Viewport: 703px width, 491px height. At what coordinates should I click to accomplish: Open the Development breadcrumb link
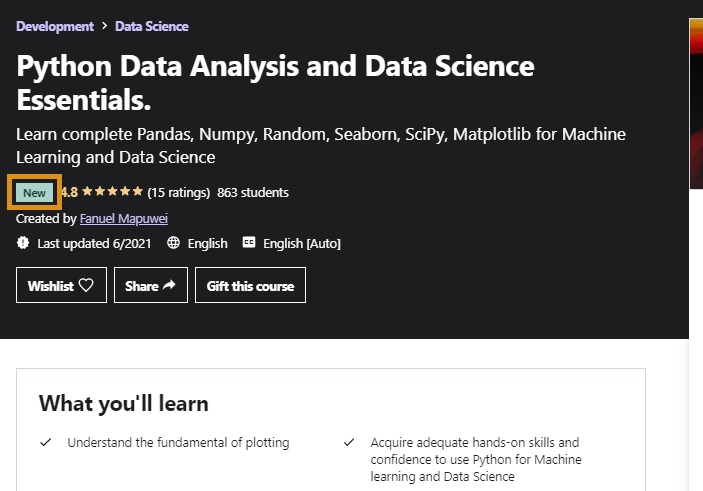[x=55, y=26]
